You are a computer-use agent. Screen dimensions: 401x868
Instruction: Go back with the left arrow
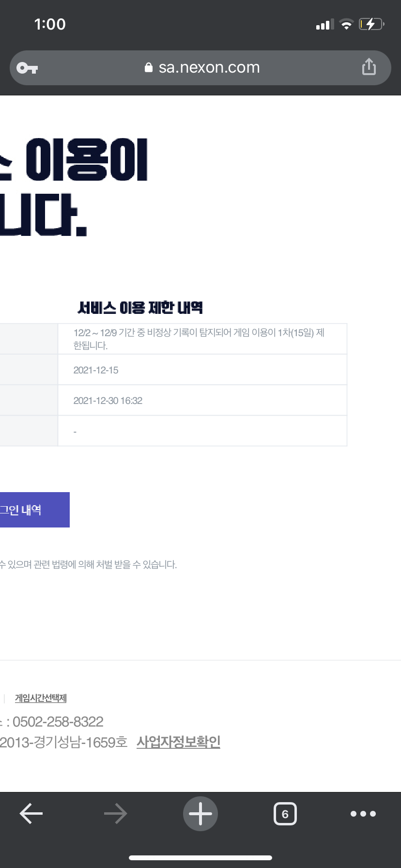(x=31, y=814)
